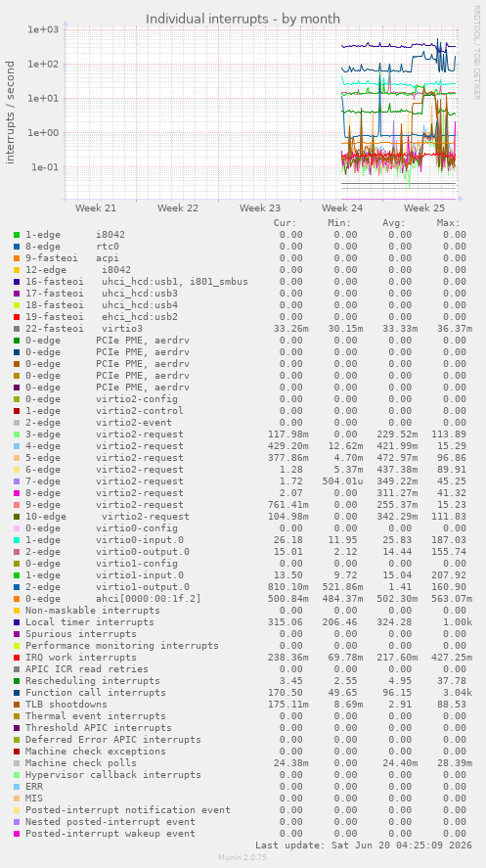Click the Function call interrupts color swatch
The width and height of the screenshot is (486, 868).
[18, 693]
